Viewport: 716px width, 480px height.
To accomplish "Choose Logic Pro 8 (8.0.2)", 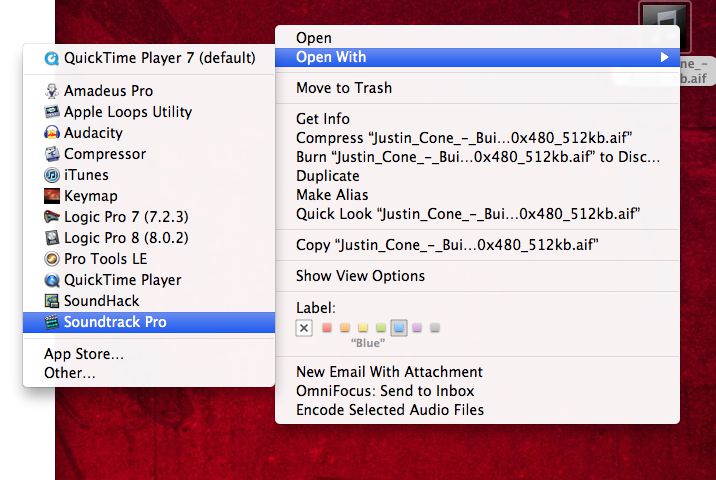I will point(149,238).
